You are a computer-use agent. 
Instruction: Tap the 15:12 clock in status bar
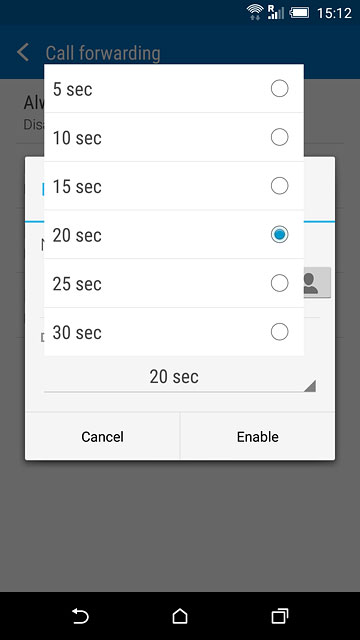click(x=334, y=13)
